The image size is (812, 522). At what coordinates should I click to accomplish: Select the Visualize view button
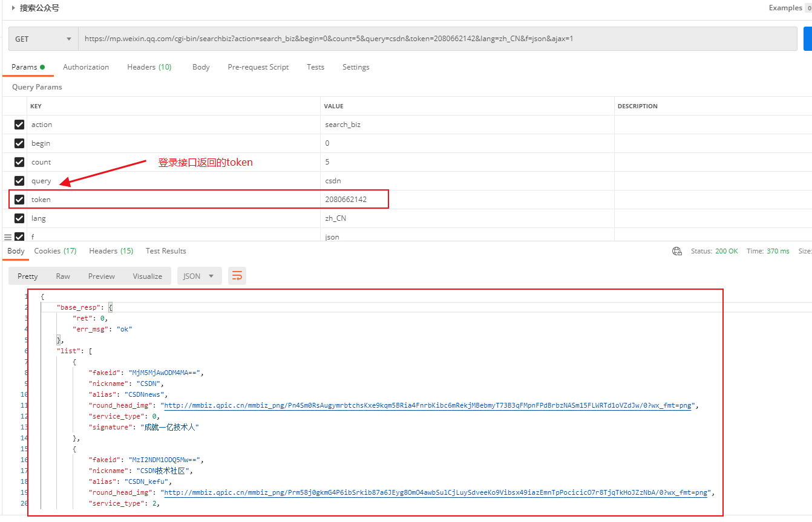click(148, 276)
